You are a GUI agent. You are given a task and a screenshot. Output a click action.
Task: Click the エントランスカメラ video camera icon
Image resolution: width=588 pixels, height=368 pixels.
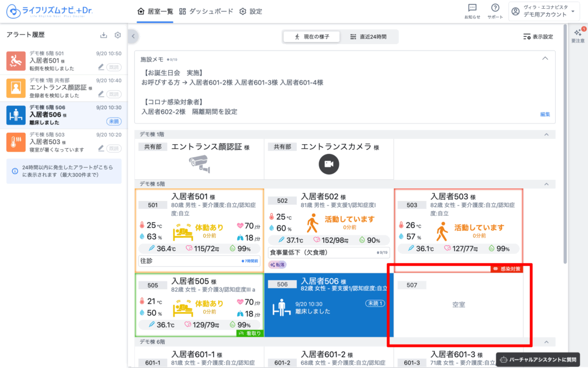pos(329,164)
